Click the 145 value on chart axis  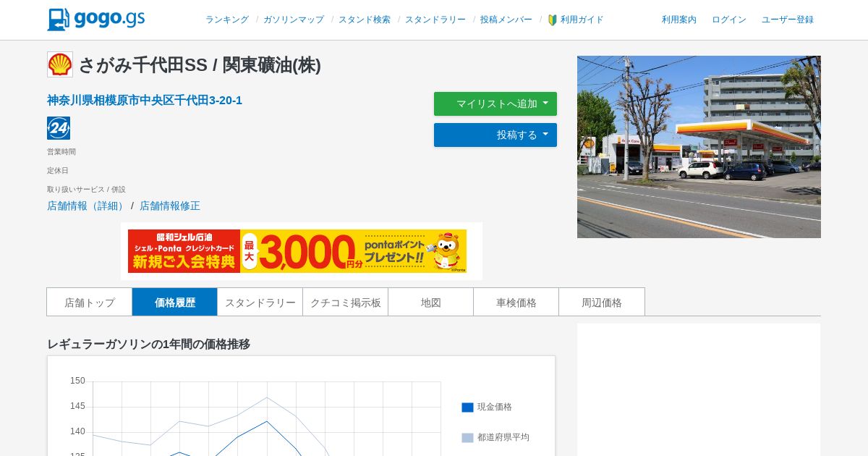pyautogui.click(x=77, y=406)
